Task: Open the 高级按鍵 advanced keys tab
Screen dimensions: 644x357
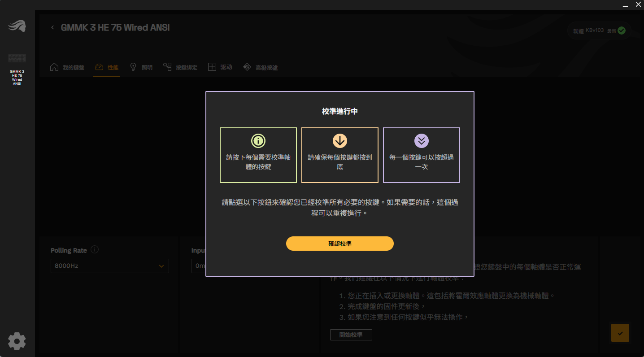Action: (261, 67)
